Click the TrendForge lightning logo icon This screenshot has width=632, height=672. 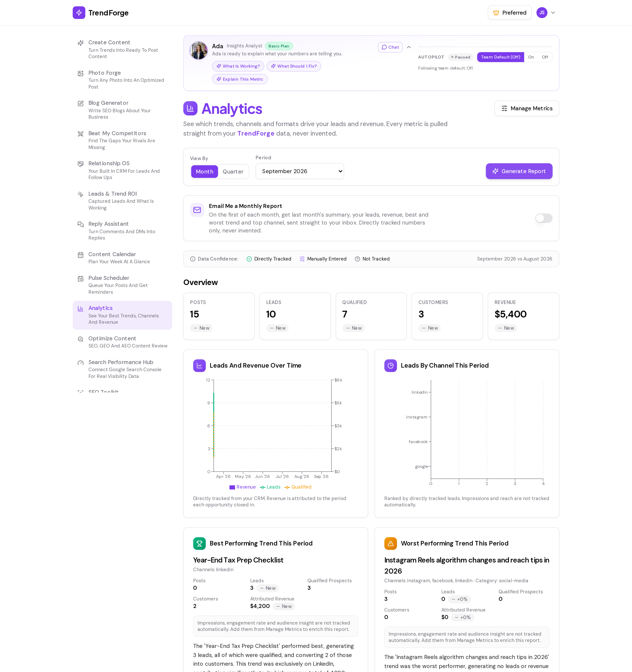click(79, 12)
